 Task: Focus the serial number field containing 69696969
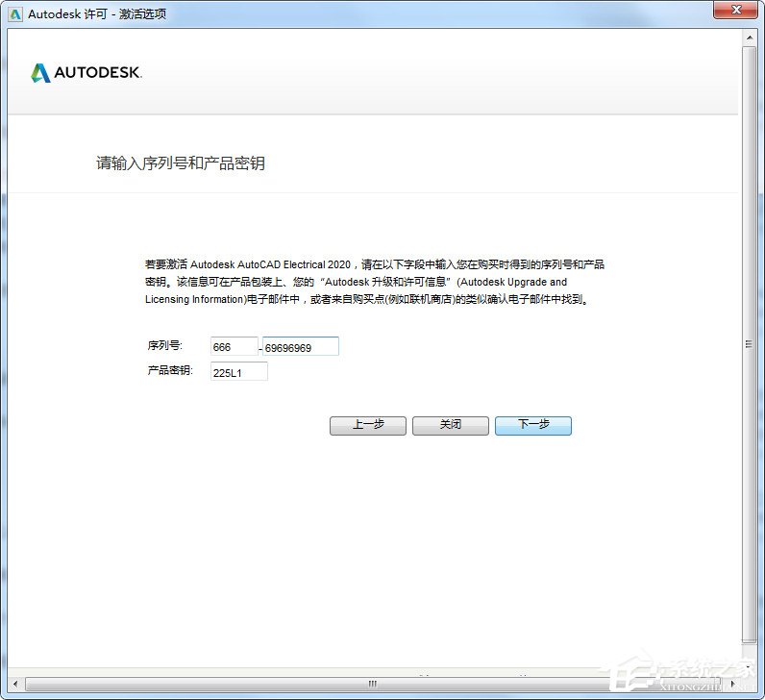(301, 346)
